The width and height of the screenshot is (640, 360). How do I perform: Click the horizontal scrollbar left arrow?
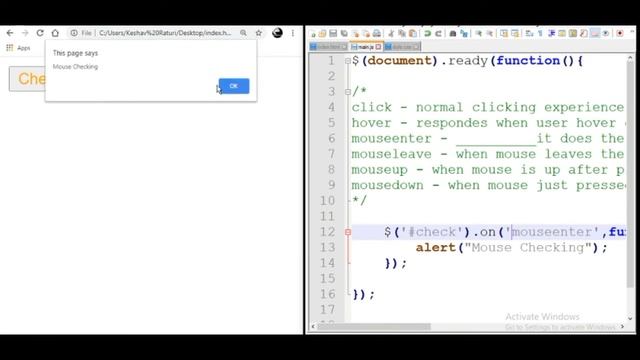click(313, 327)
